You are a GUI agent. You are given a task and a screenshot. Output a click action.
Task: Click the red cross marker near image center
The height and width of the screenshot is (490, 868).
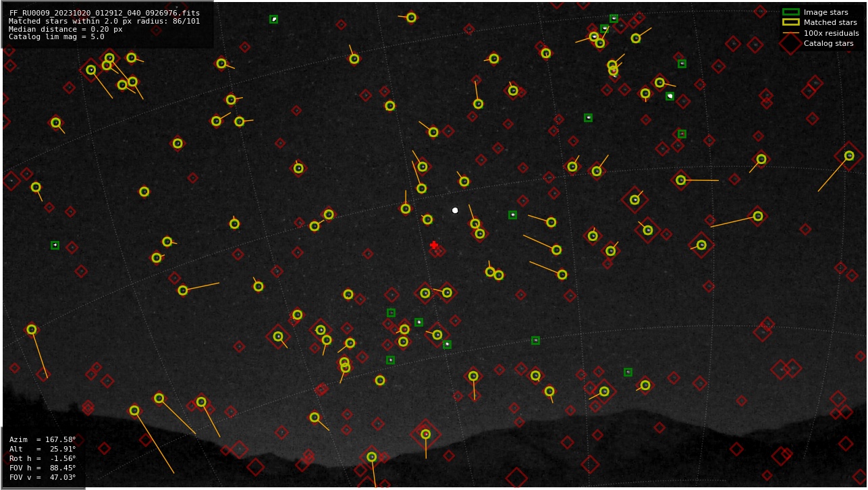[434, 245]
